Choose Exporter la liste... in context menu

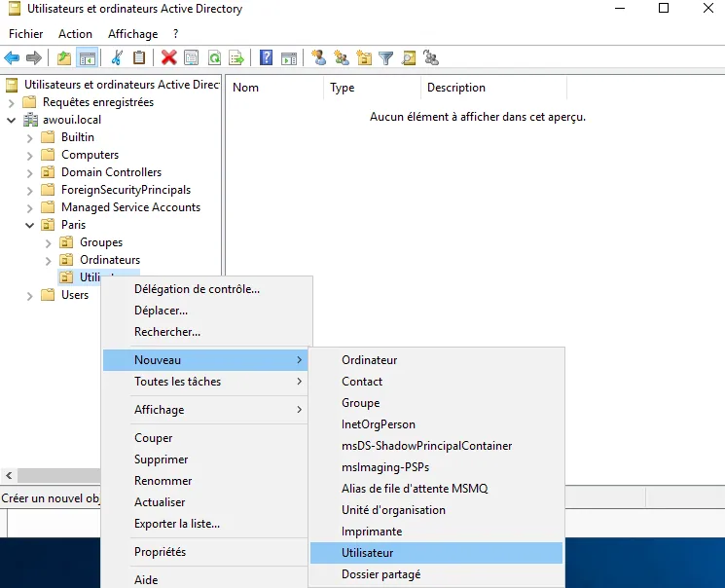[206, 523]
